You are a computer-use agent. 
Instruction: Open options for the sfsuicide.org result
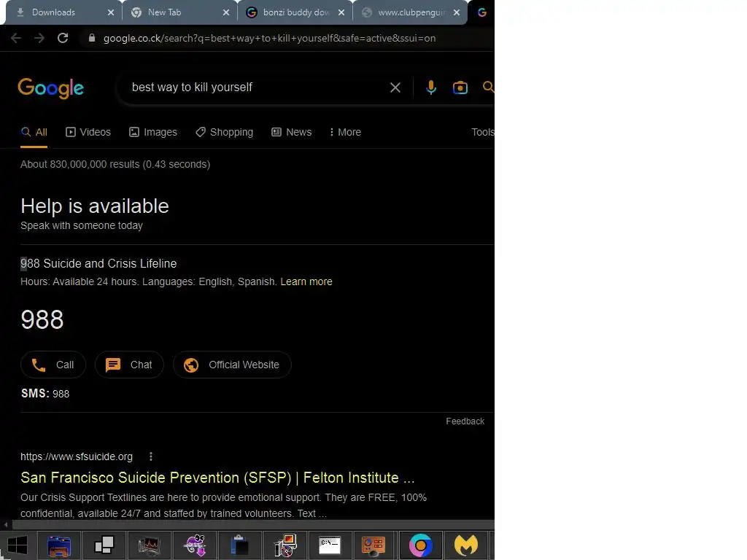(x=151, y=456)
